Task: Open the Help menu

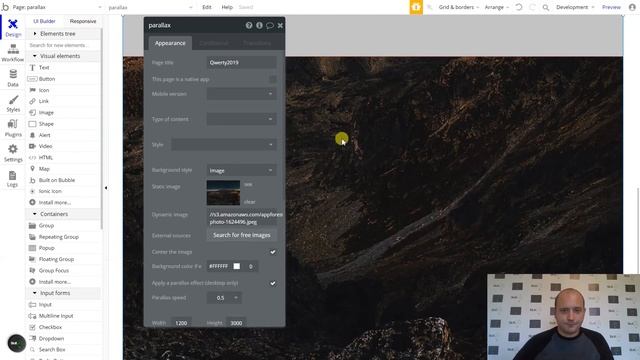Action: tap(227, 7)
